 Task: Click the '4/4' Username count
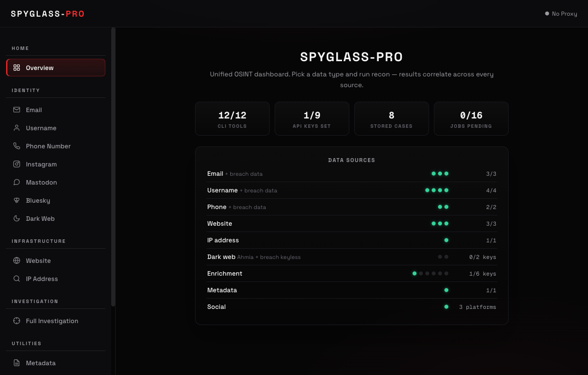pyautogui.click(x=491, y=190)
